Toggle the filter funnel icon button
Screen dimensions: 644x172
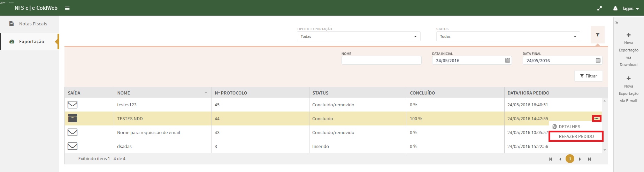(598, 35)
